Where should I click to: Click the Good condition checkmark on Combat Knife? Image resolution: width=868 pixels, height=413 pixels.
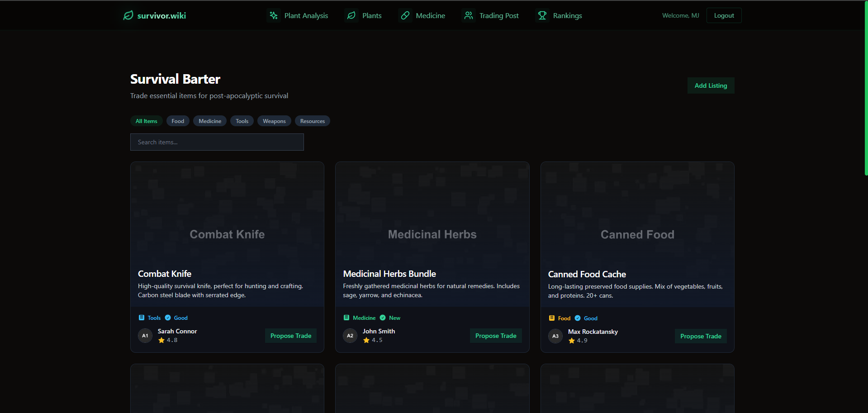pyautogui.click(x=168, y=318)
